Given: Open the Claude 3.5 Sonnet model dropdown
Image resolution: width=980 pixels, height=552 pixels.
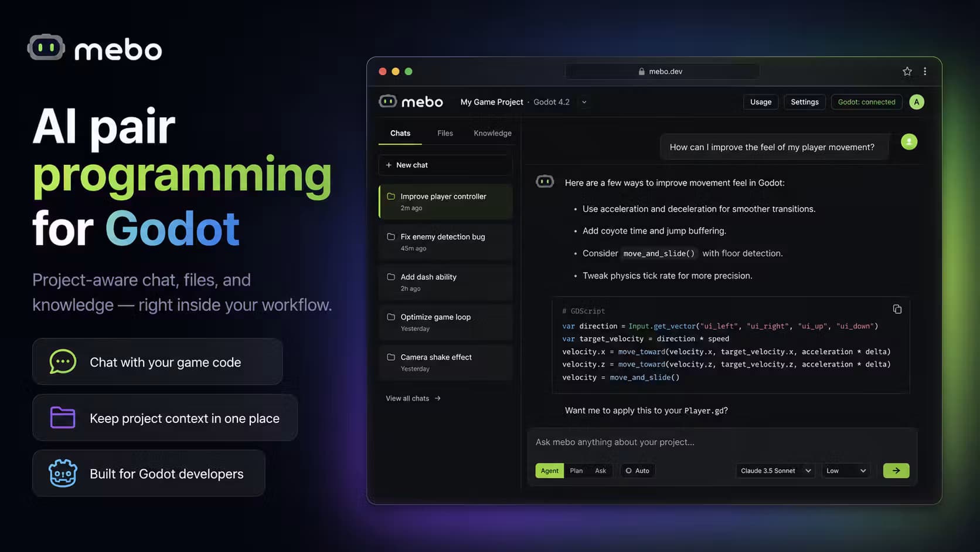Looking at the screenshot, I should point(775,470).
